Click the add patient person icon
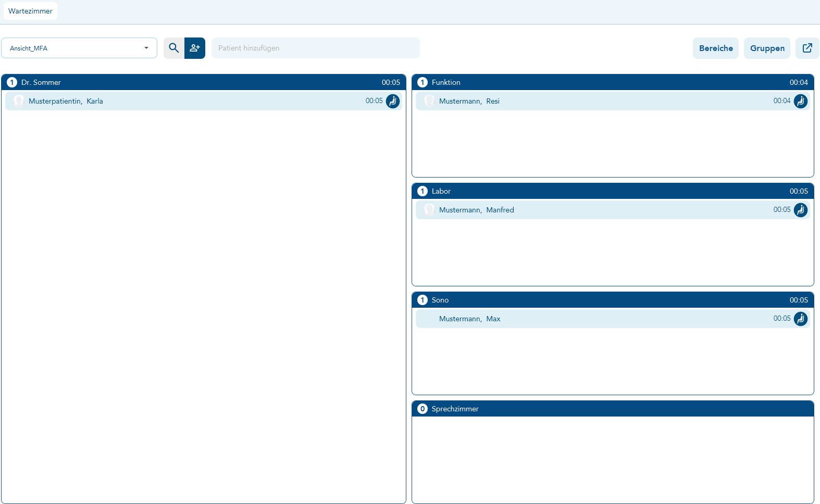 tap(195, 48)
